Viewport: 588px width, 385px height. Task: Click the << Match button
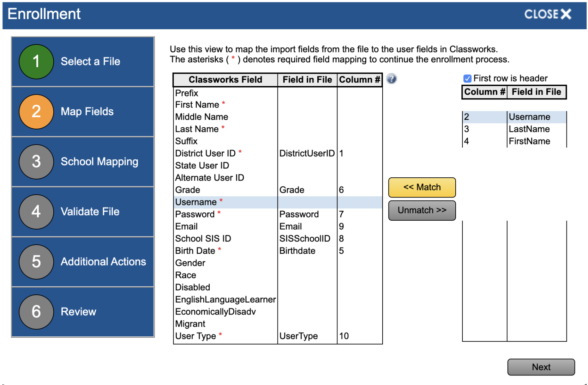point(422,187)
